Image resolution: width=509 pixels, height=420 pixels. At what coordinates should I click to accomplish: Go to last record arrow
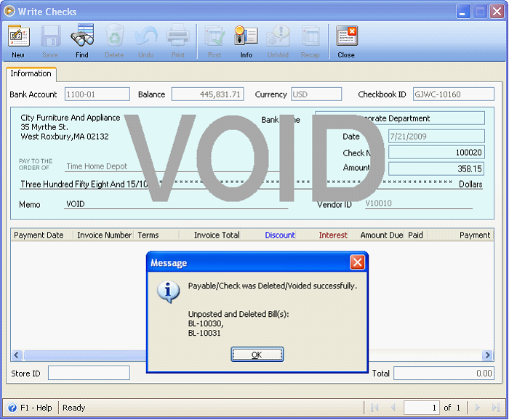click(x=495, y=408)
